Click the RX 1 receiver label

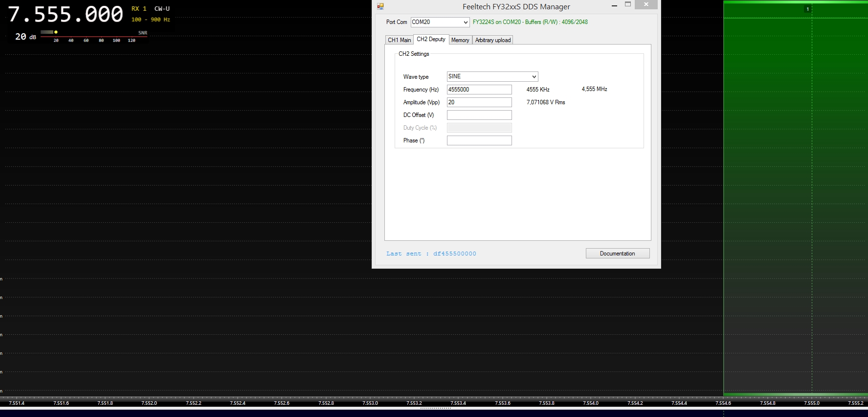pos(139,9)
